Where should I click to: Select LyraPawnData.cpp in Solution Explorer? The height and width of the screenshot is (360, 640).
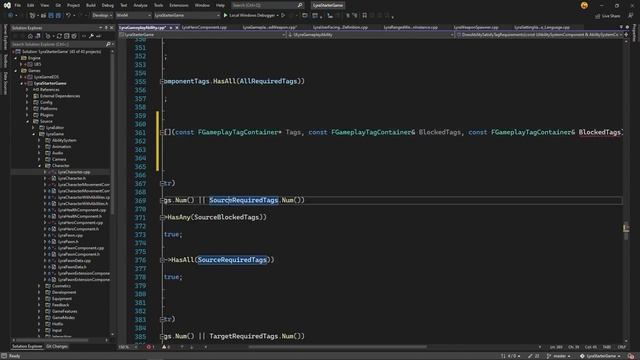coord(74,260)
